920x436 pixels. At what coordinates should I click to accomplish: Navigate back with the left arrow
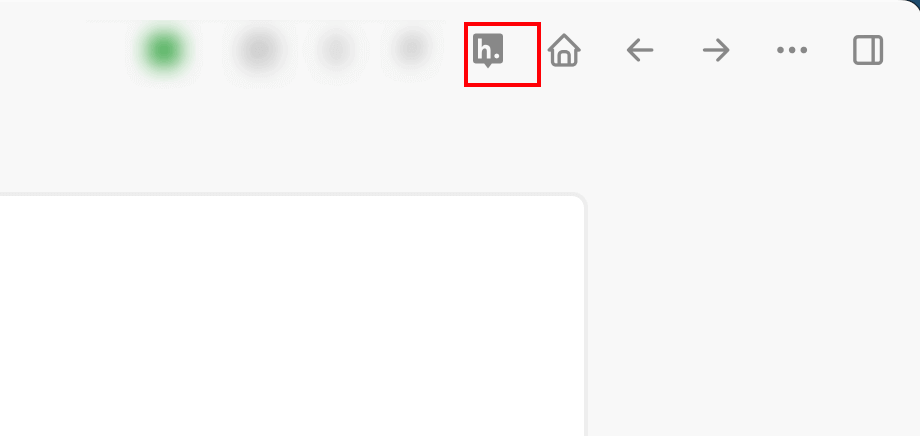pos(640,50)
